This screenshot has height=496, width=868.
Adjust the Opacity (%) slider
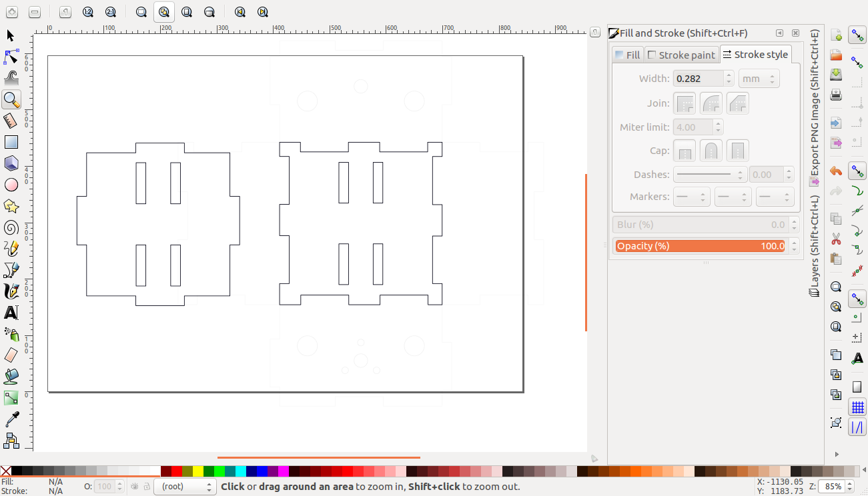coord(701,246)
